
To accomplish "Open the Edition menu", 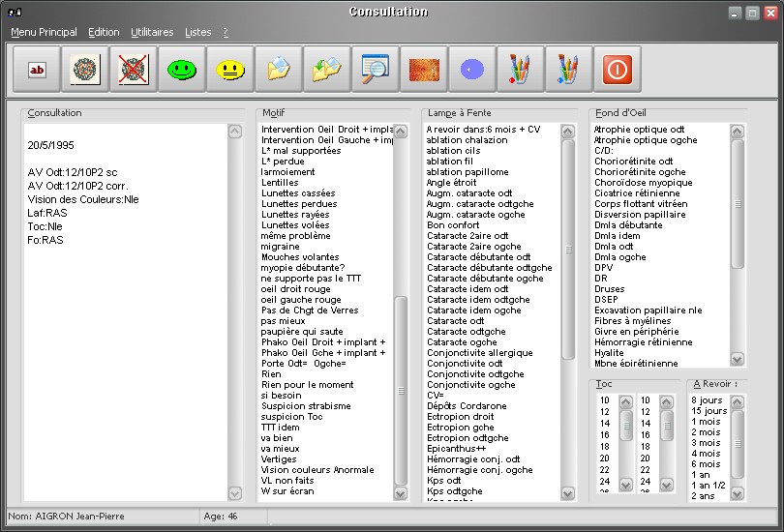I will [104, 33].
